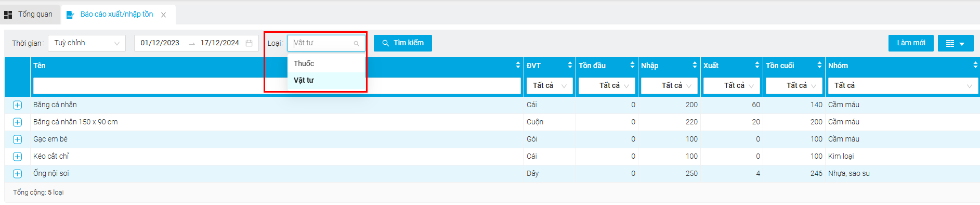Close the Báo cáo xuất/nhập tồn tab

pyautogui.click(x=163, y=15)
